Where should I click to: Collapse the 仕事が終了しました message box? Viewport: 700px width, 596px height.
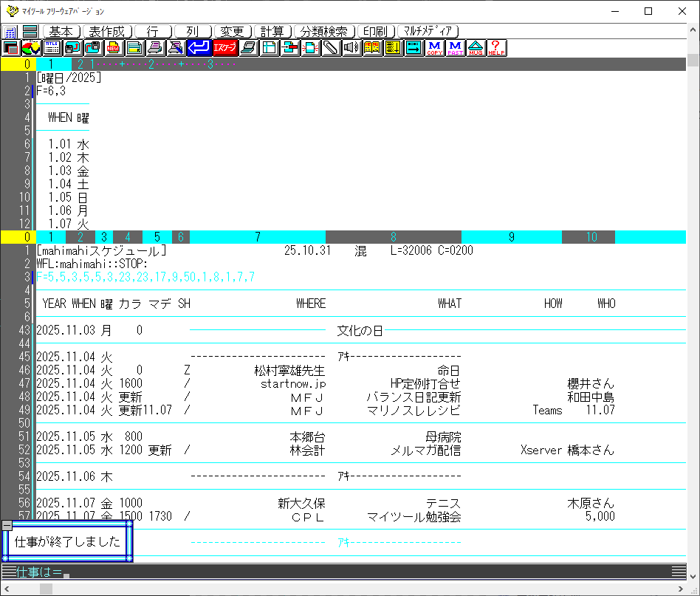click(x=7, y=525)
